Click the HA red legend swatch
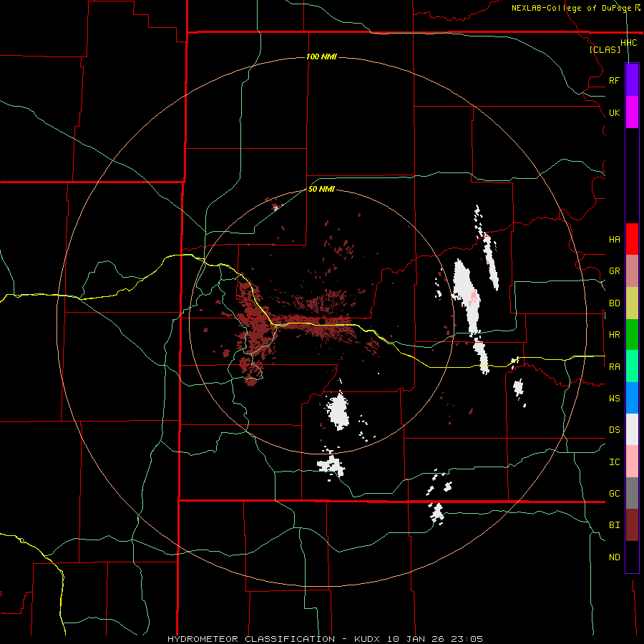644x644 pixels. [632, 239]
